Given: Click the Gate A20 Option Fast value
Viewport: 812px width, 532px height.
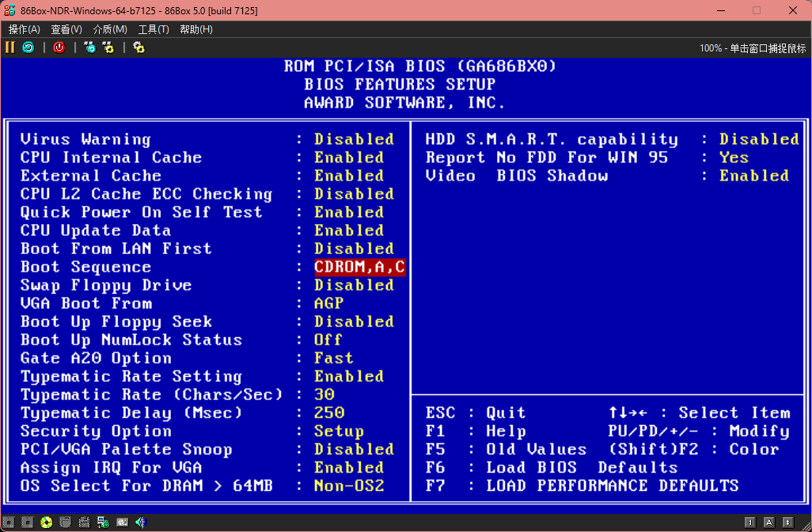Looking at the screenshot, I should coord(333,358).
